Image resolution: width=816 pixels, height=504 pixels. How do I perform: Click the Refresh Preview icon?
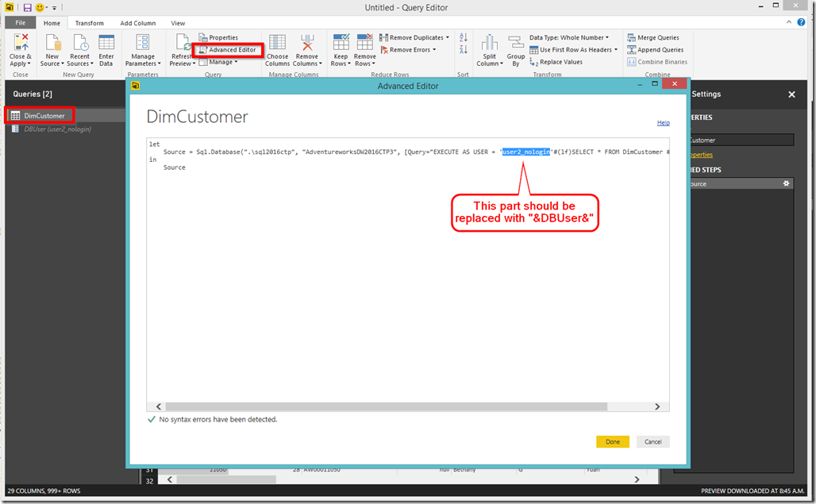pos(183,42)
